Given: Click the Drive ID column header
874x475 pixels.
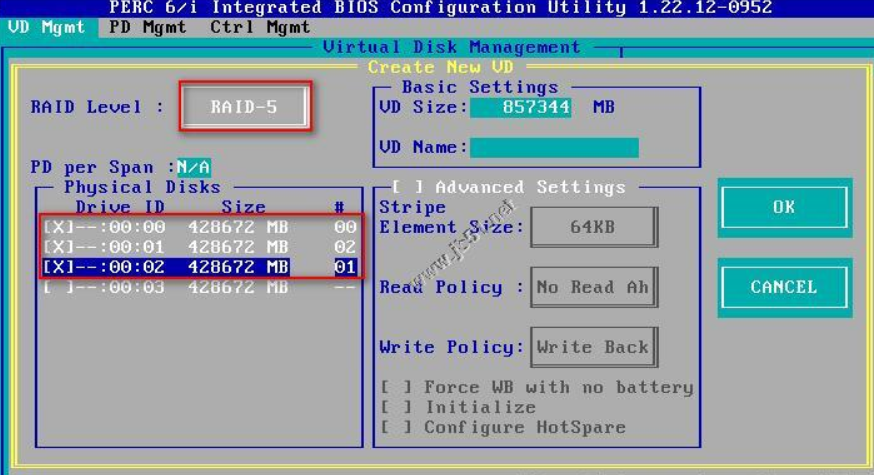Looking at the screenshot, I should click(x=120, y=207).
